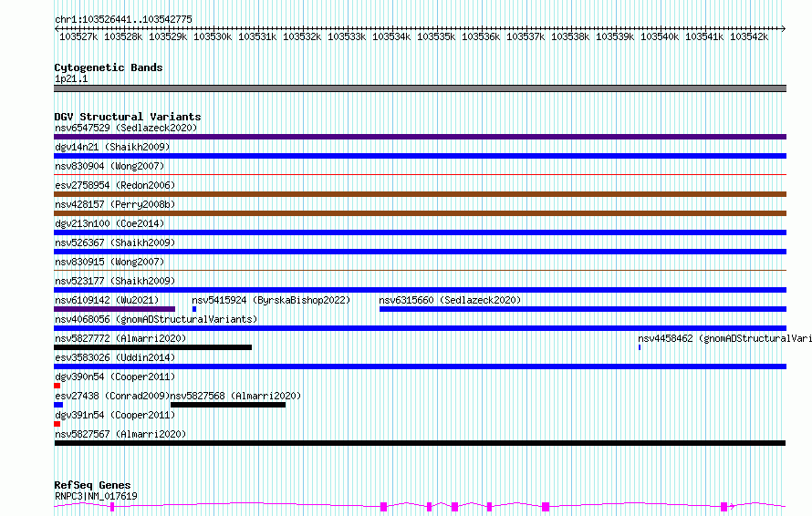This screenshot has width=812, height=516.
Task: Select dgv391n54 (Cooper2011) label
Action: click(x=115, y=415)
